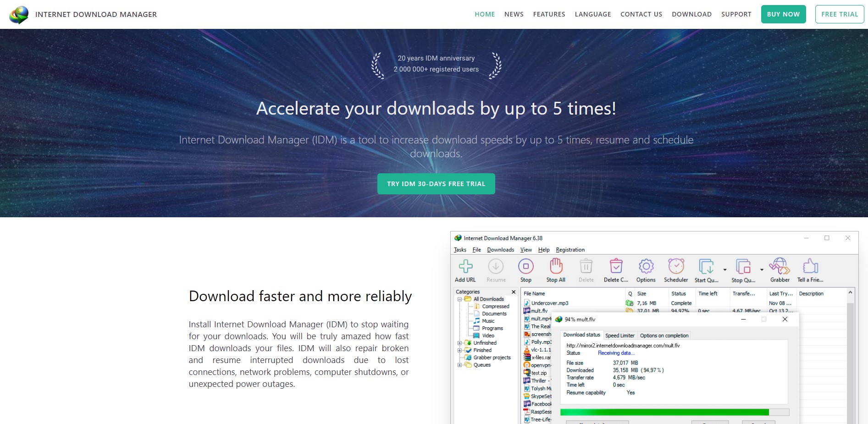The height and width of the screenshot is (424, 868).
Task: Click the Delete Completed toolbar icon
Action: pos(616,266)
